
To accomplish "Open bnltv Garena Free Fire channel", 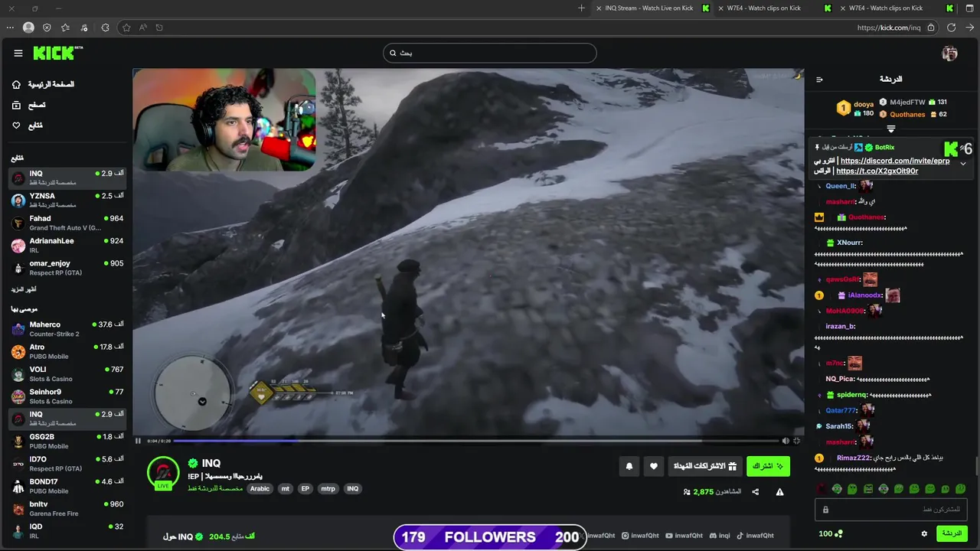I will 67,508.
